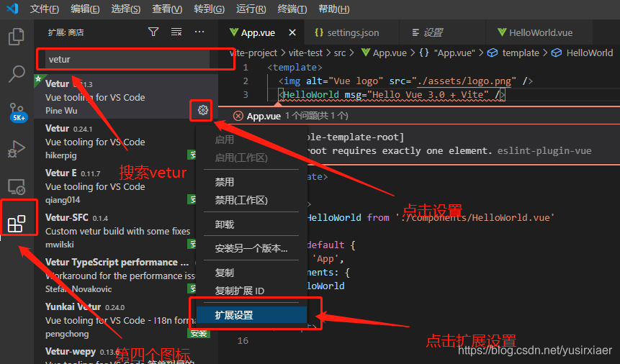Click HelloWorld symbol in the breadcrumb
The height and width of the screenshot is (364, 620).
click(583, 53)
